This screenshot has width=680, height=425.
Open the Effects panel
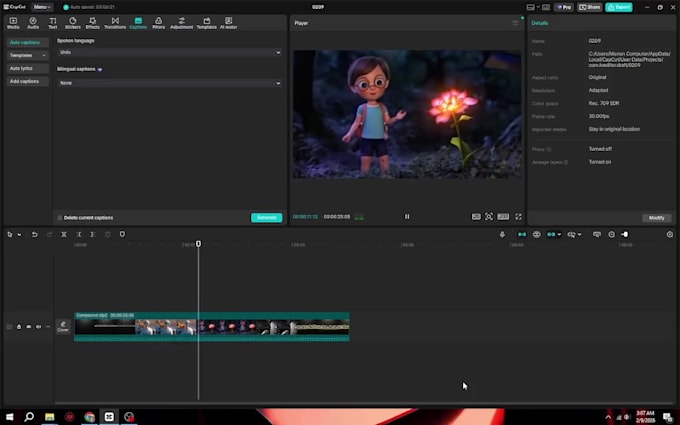click(92, 23)
